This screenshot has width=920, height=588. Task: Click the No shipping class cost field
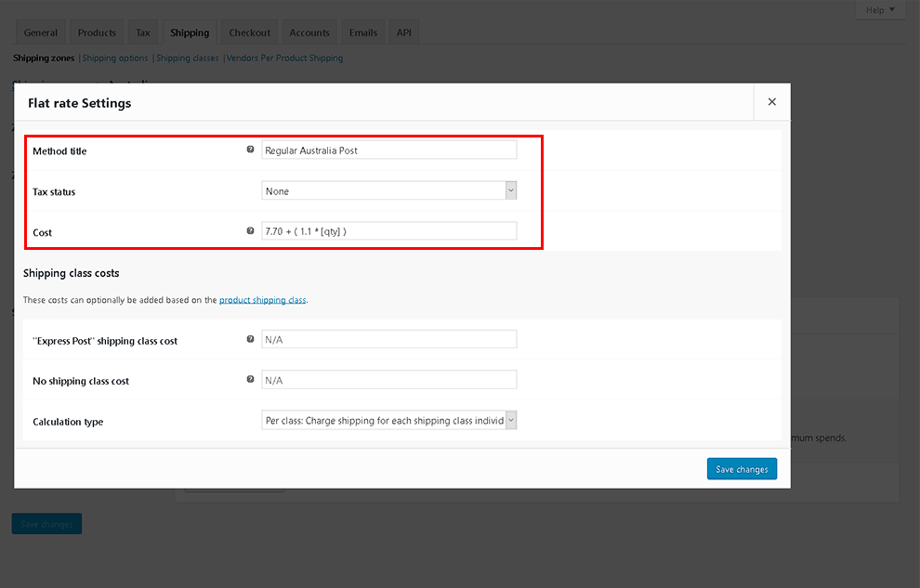[x=389, y=380]
